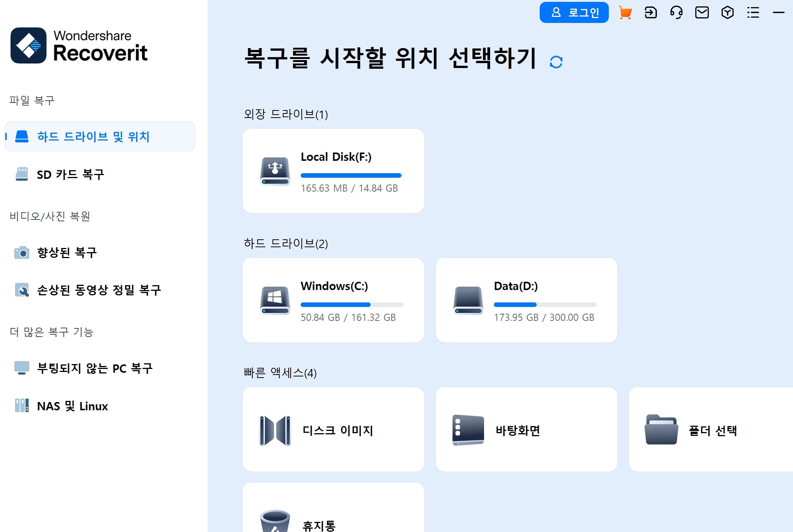The width and height of the screenshot is (793, 532).
Task: Open 디스크 이미지 label in quick access
Action: (x=337, y=430)
